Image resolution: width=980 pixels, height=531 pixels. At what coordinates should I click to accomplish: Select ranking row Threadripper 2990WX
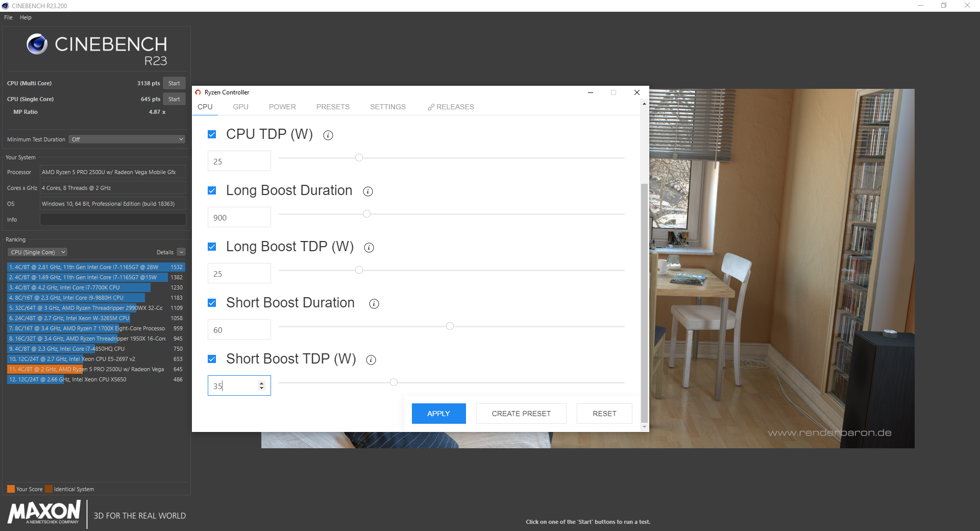point(96,308)
